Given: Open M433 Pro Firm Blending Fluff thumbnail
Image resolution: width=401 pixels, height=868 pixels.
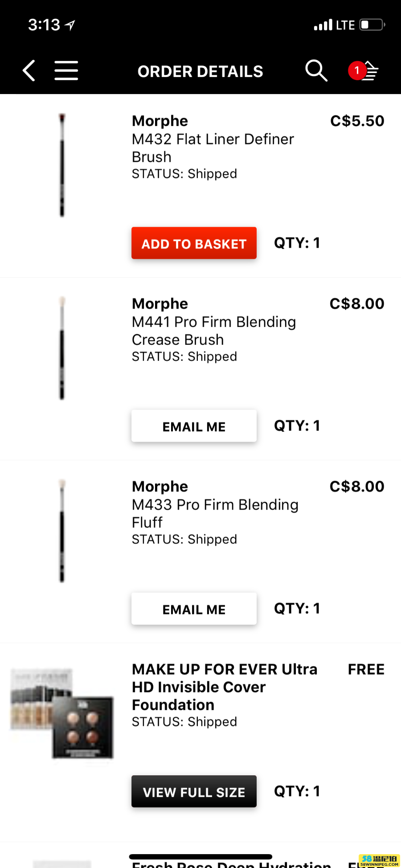Looking at the screenshot, I should [x=62, y=531].
